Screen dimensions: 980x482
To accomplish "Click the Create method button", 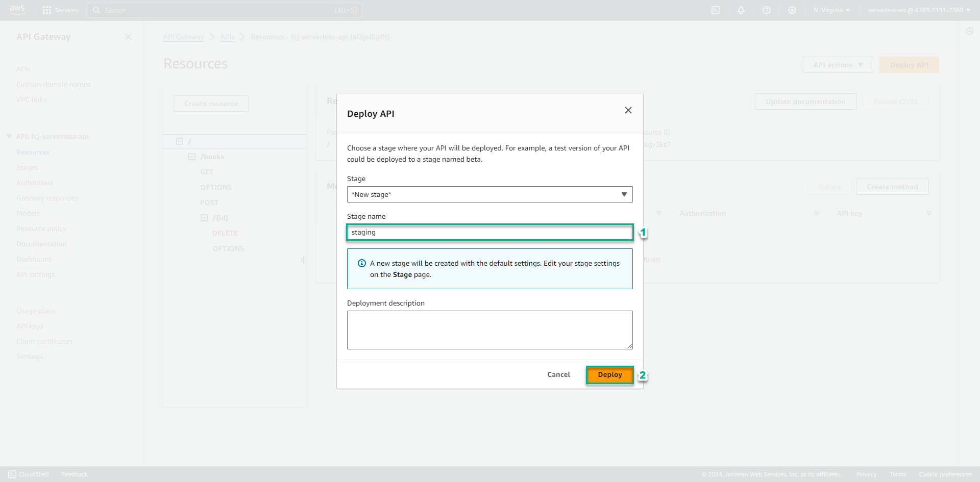I will tap(892, 187).
